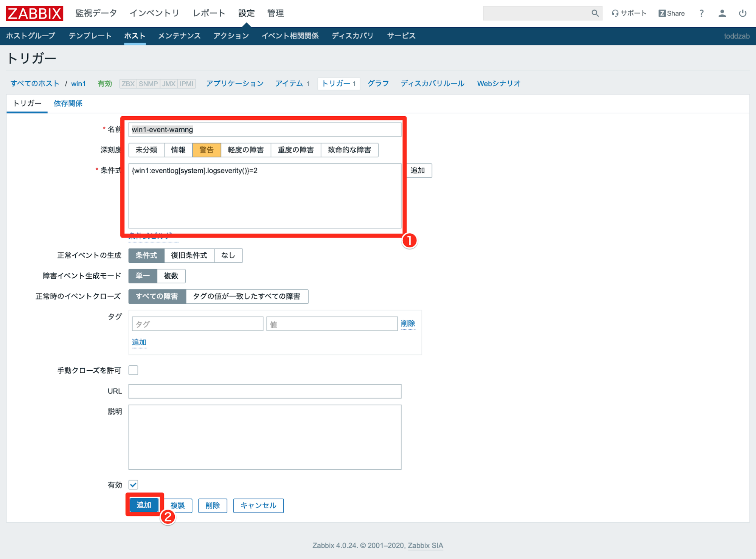This screenshot has width=756, height=559.
Task: Click 追加 link under タグ section
Action: point(139,342)
